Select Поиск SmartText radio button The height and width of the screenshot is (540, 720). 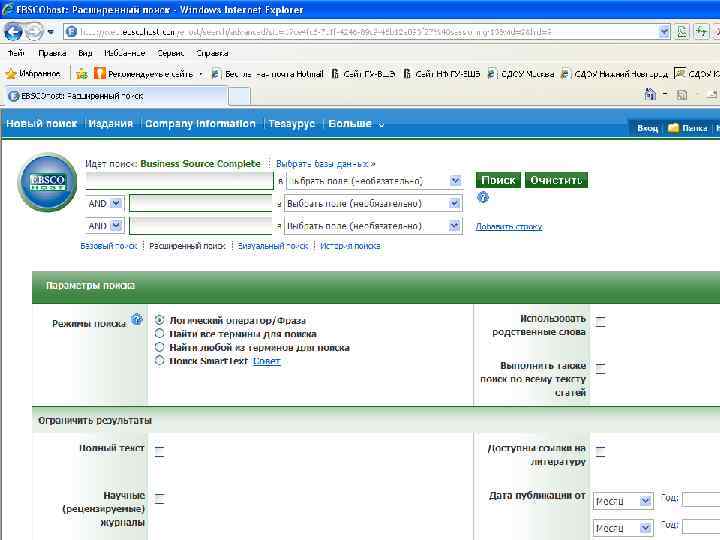pyautogui.click(x=159, y=360)
